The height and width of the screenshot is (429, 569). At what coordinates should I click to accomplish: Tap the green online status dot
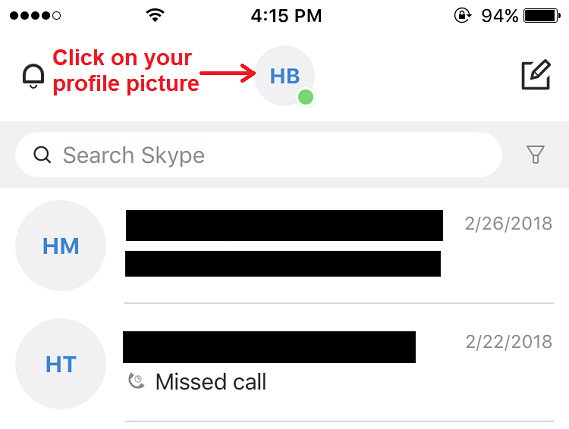pos(306,97)
